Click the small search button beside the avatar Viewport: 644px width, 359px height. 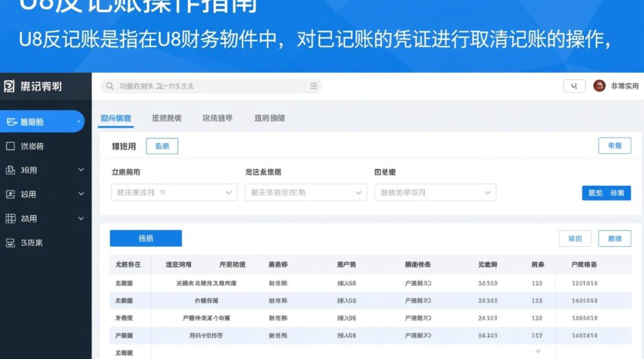pos(574,86)
